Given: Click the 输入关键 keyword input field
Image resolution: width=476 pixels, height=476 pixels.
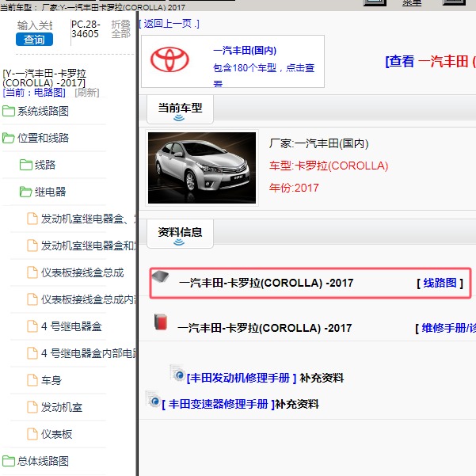Looking at the screenshot, I should (34, 25).
